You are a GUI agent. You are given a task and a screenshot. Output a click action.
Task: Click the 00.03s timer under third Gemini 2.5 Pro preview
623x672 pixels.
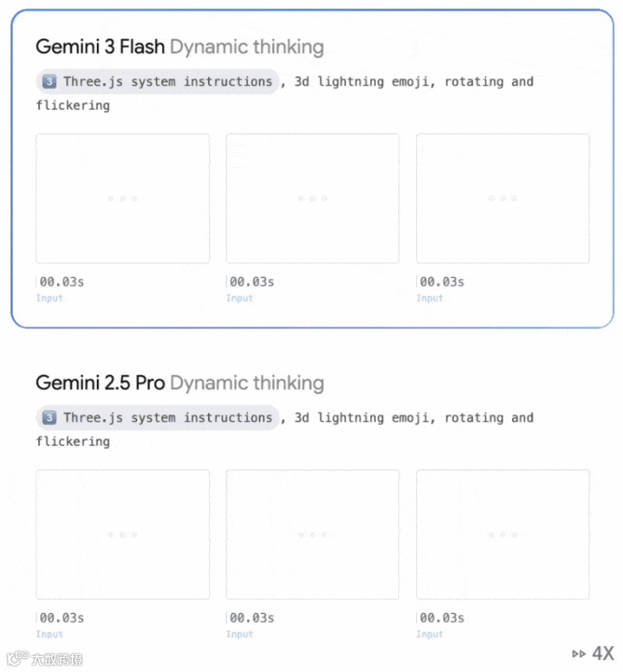point(442,618)
